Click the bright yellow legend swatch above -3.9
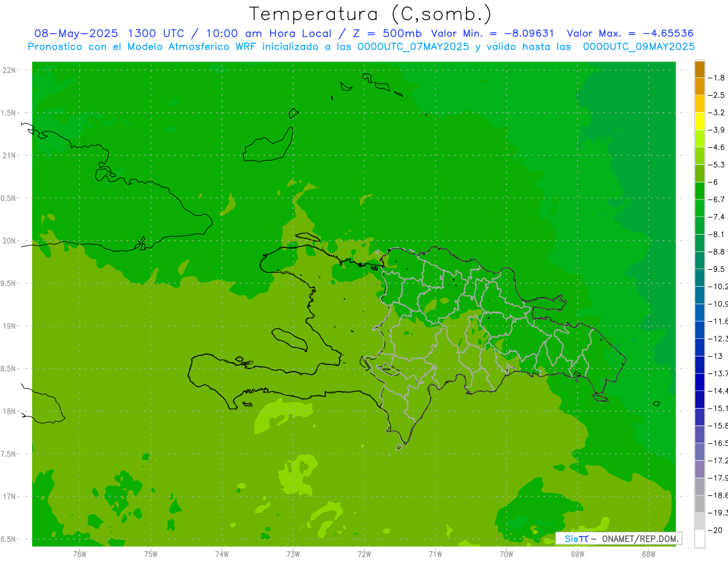This screenshot has width=728, height=562. (x=699, y=121)
